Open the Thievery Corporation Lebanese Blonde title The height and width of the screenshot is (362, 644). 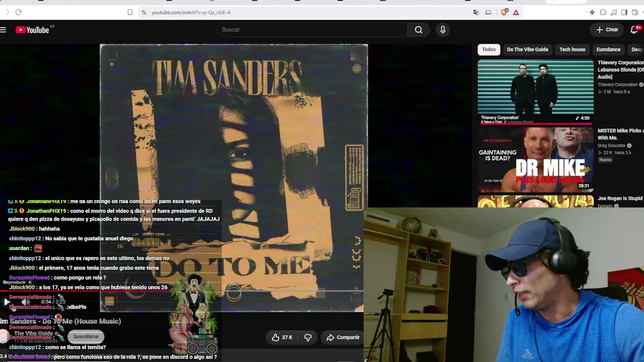(621, 70)
